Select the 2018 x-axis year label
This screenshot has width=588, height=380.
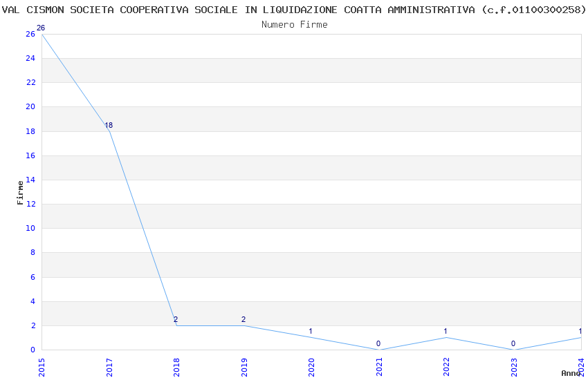(x=176, y=368)
